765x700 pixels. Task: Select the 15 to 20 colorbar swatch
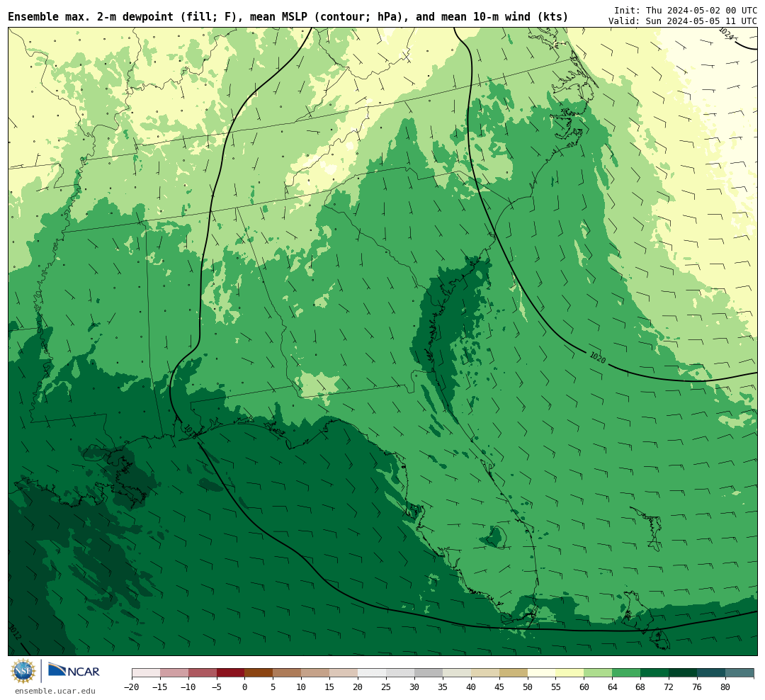(344, 673)
